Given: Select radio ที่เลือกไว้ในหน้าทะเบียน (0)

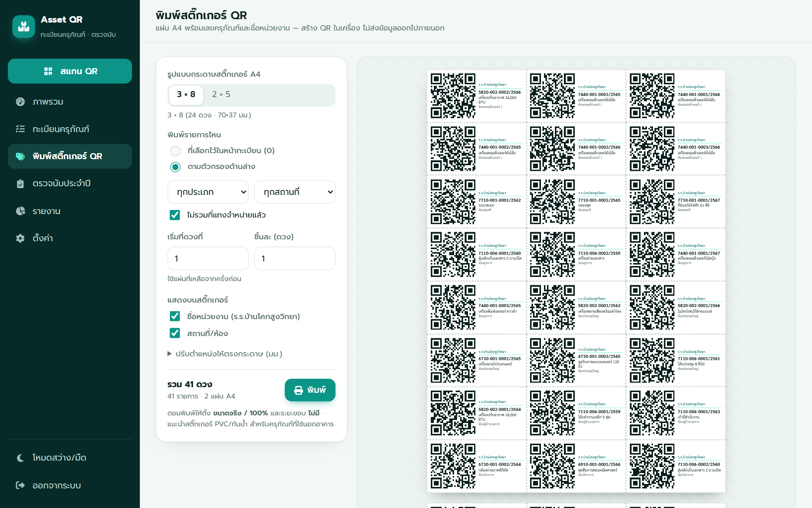Looking at the screenshot, I should point(175,151).
